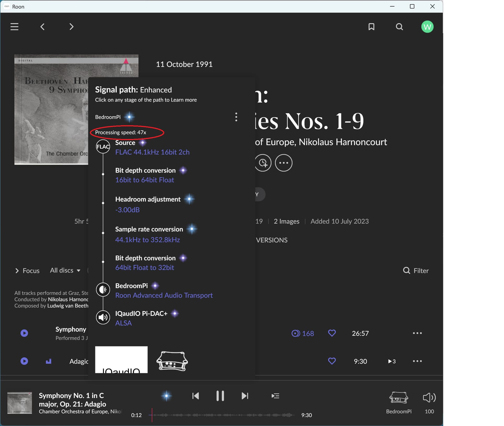Click the 3 versions indicator on Adagio
Image resolution: width=504 pixels, height=426 pixels.
tap(392, 361)
